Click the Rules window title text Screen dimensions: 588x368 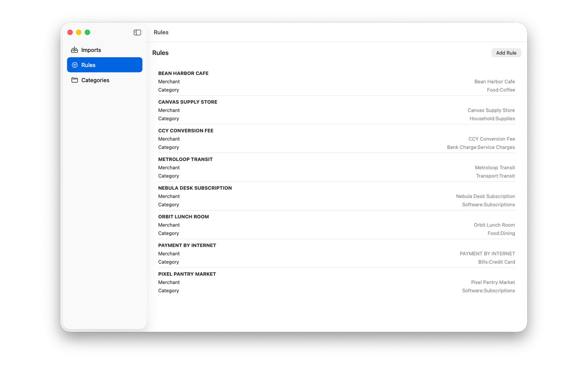pyautogui.click(x=161, y=32)
